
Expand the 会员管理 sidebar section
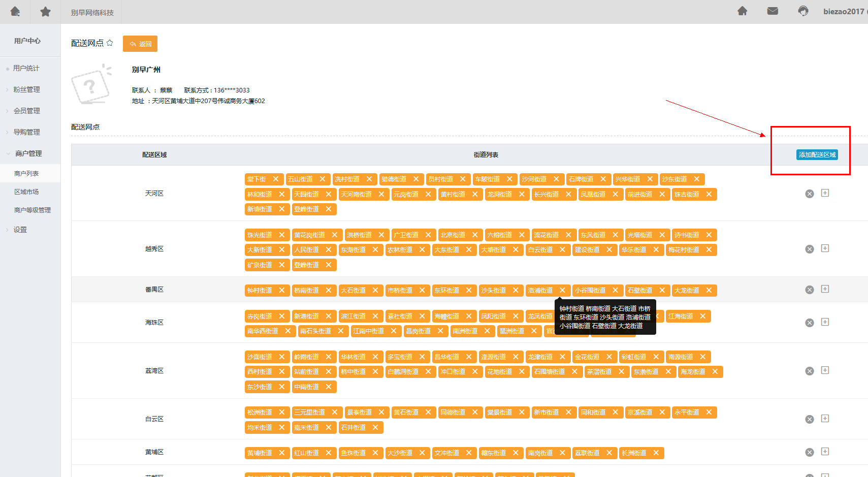click(26, 111)
